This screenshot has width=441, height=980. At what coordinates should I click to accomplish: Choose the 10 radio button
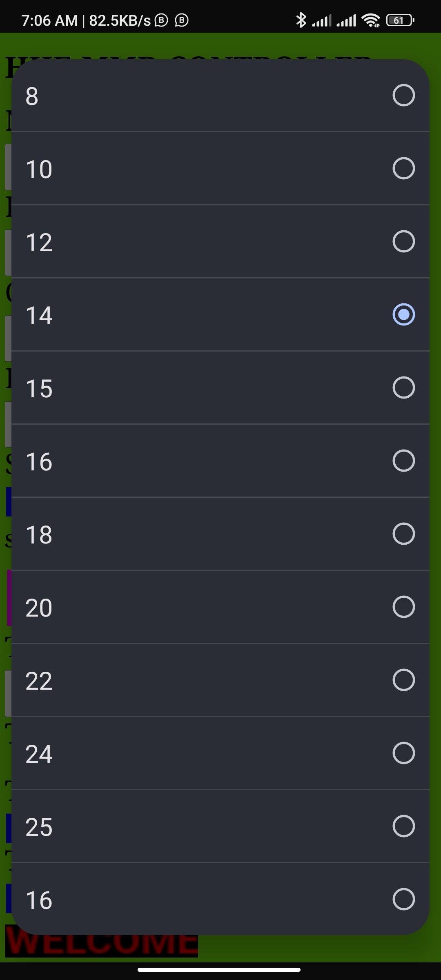(403, 168)
